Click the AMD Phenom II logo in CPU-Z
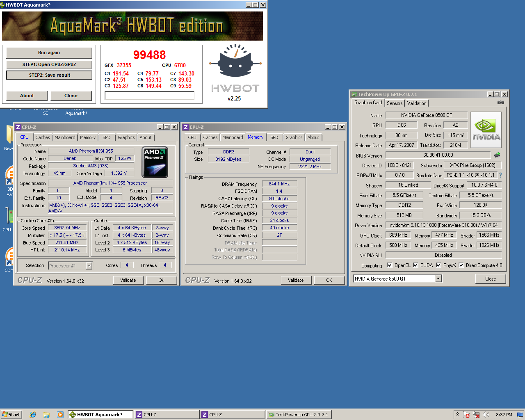The image size is (525, 420). point(155,162)
